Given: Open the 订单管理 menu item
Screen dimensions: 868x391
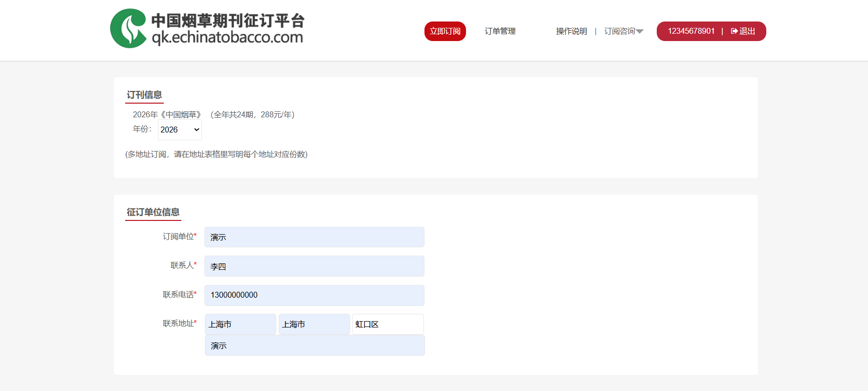Looking at the screenshot, I should pyautogui.click(x=500, y=31).
